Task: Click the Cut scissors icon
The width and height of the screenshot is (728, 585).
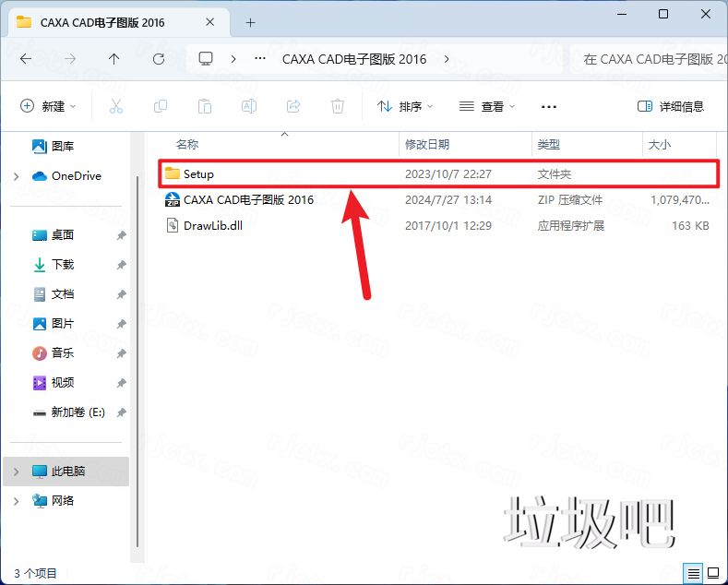Action: pos(116,106)
